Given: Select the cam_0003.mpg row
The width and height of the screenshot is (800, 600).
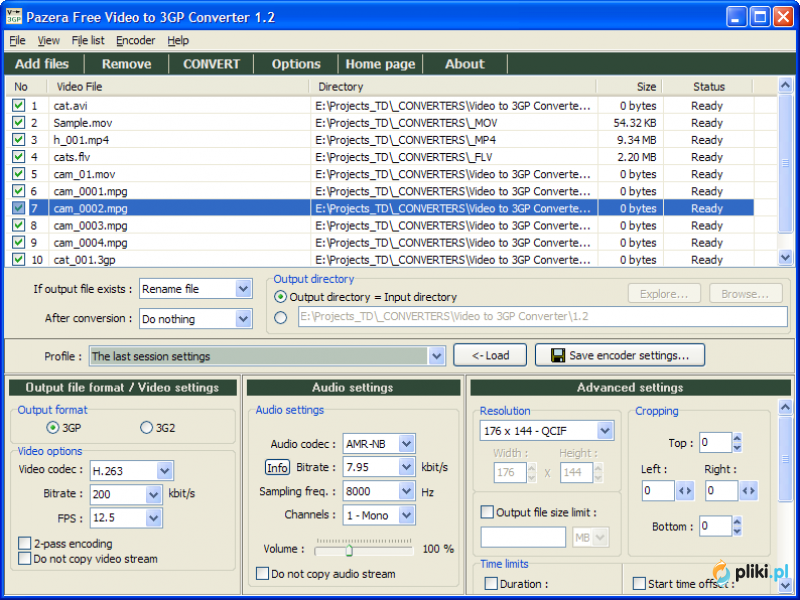Looking at the screenshot, I should point(380,226).
